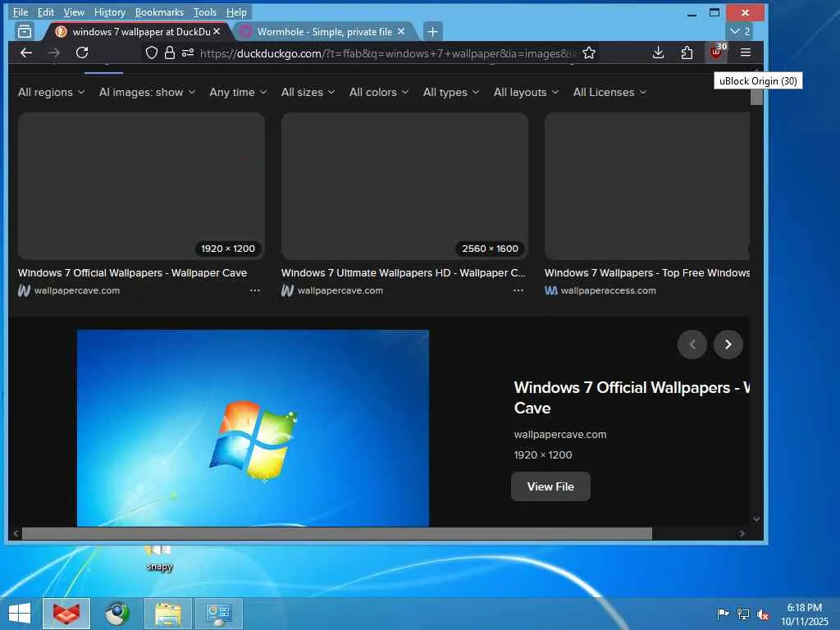Open the tracking protection shield icon
Viewport: 840px width, 630px height.
pyautogui.click(x=152, y=52)
